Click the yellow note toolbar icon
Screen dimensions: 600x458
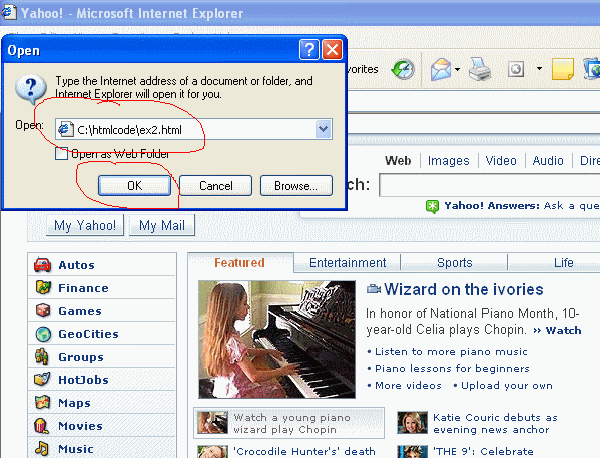[562, 69]
